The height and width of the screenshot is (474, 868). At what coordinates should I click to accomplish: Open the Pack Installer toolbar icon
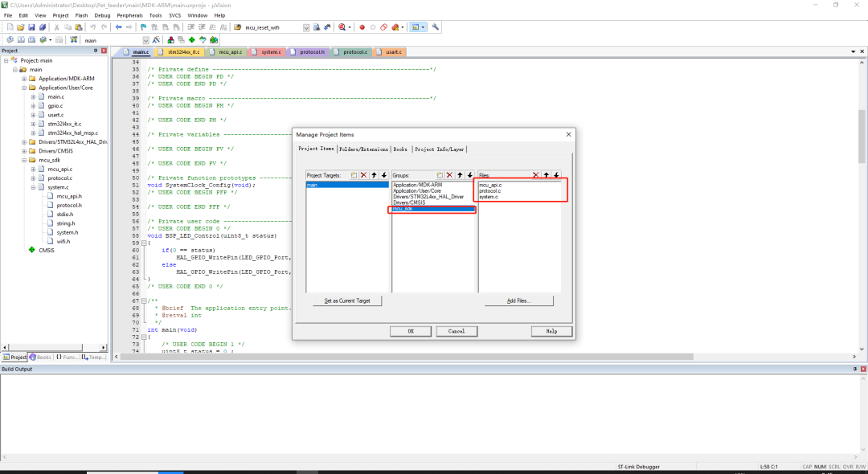(213, 40)
